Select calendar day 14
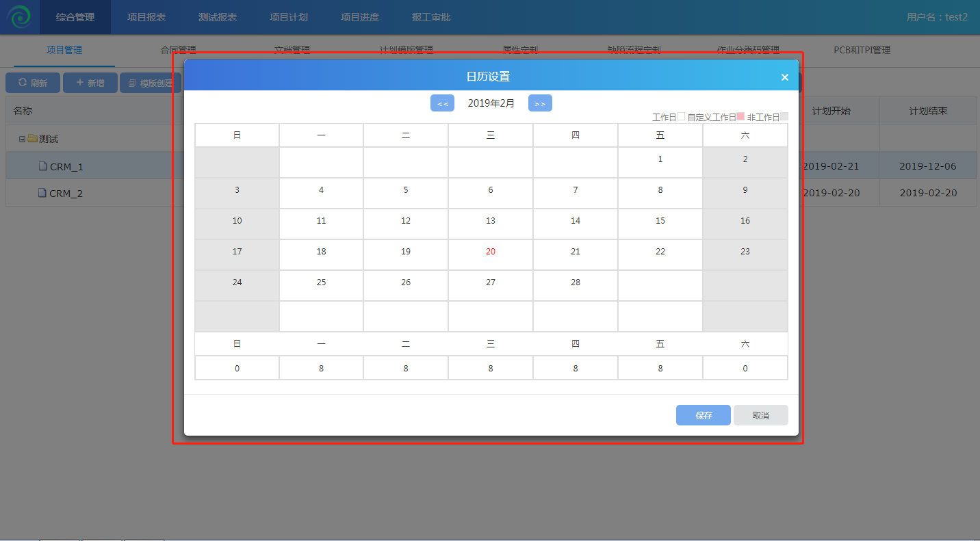Viewport: 980px width, 541px height. point(575,221)
